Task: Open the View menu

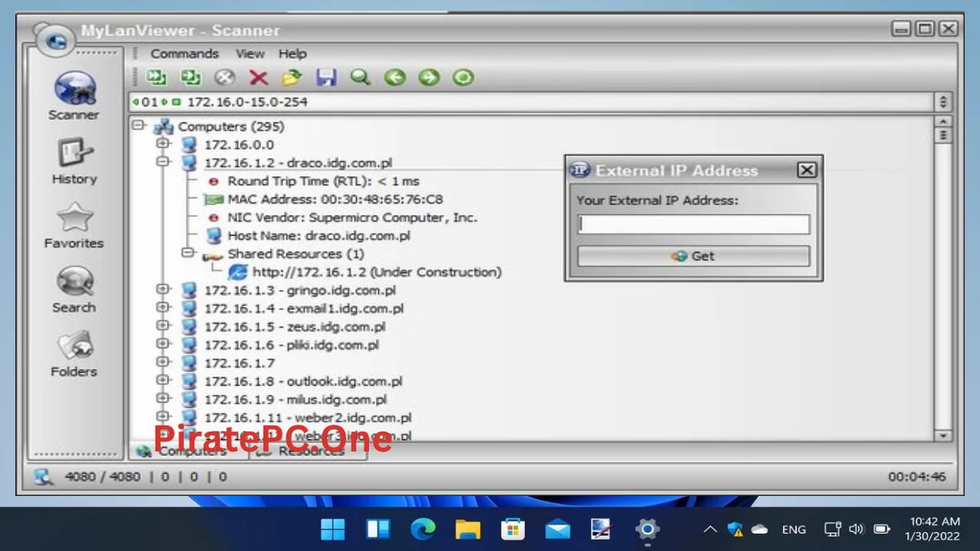Action: tap(250, 54)
